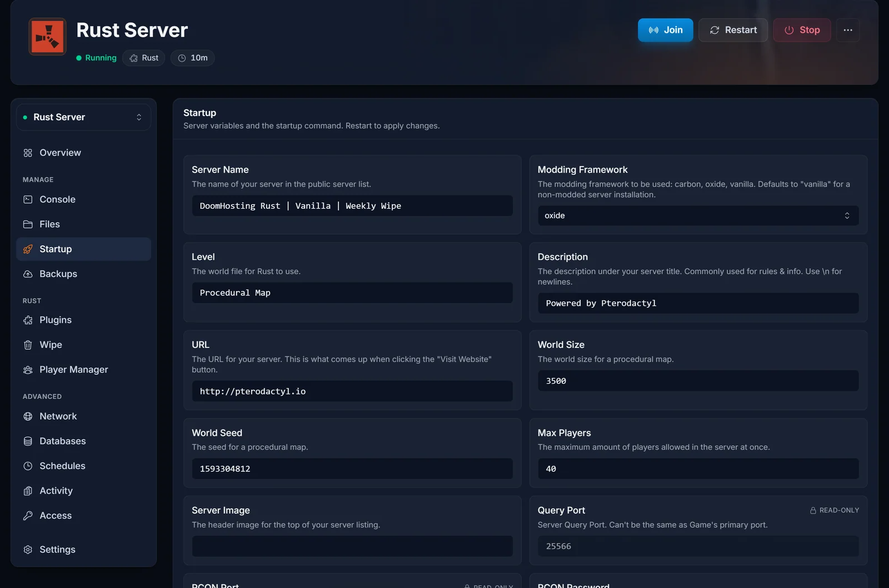Open the Plugins page
Screen dimensions: 889x588
[x=83, y=320]
